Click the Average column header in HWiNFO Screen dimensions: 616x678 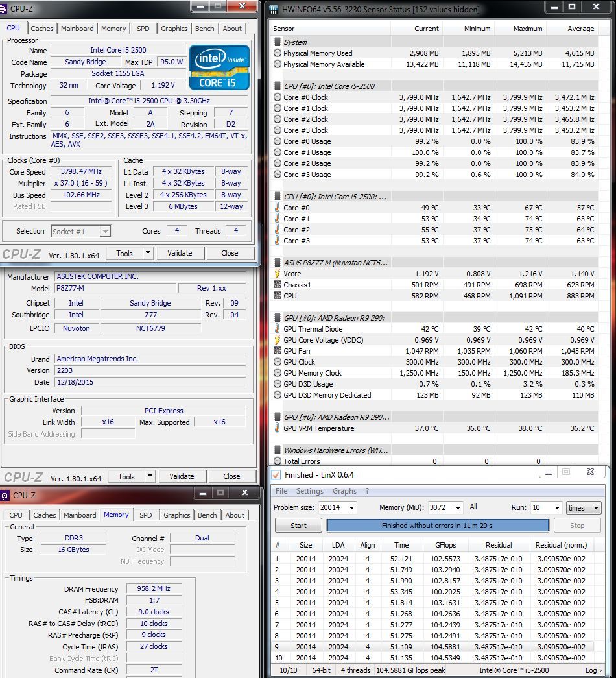[573, 29]
